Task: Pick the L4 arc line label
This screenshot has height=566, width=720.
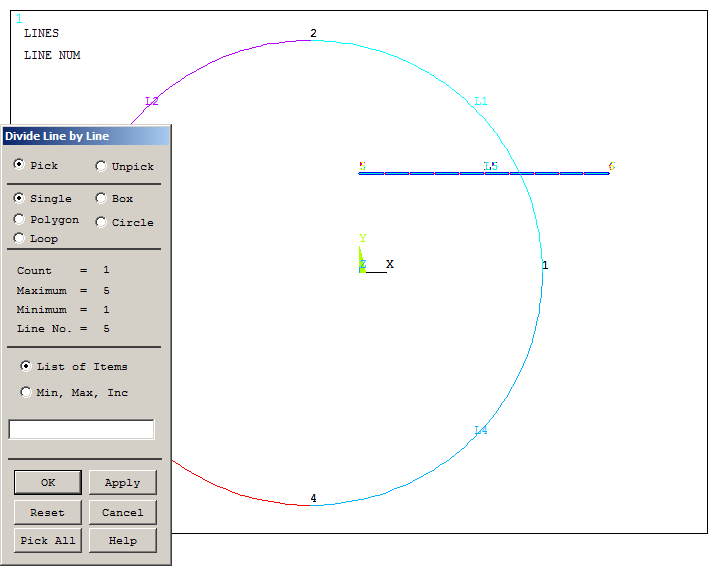Action: click(481, 430)
